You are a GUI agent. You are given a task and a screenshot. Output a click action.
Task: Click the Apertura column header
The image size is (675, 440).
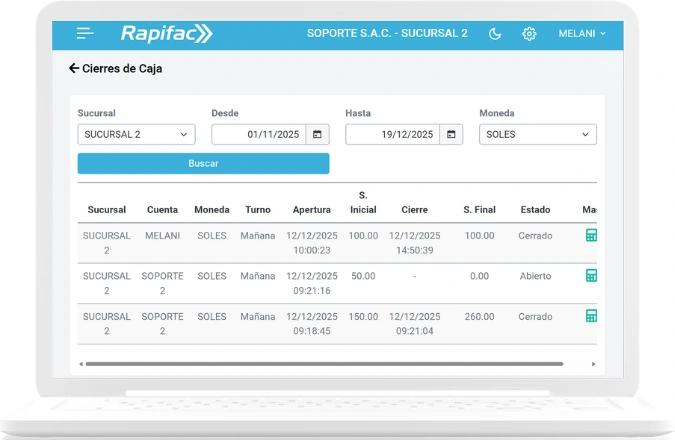(x=312, y=210)
